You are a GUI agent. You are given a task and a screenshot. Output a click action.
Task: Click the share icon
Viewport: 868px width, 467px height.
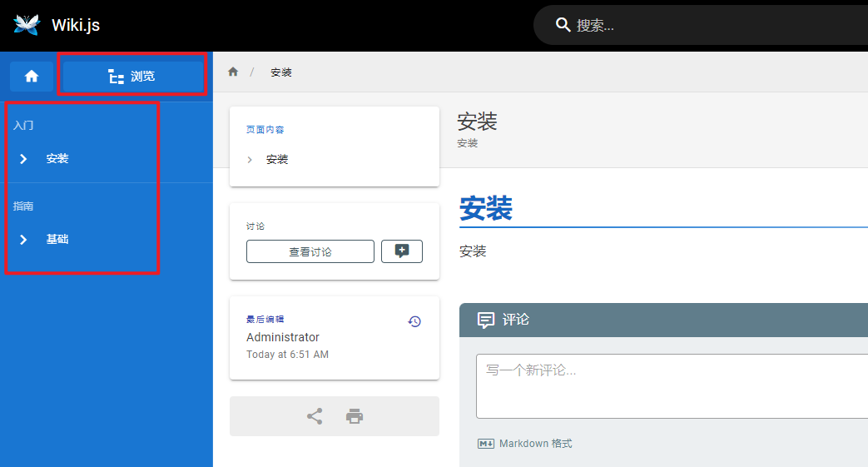click(x=315, y=416)
